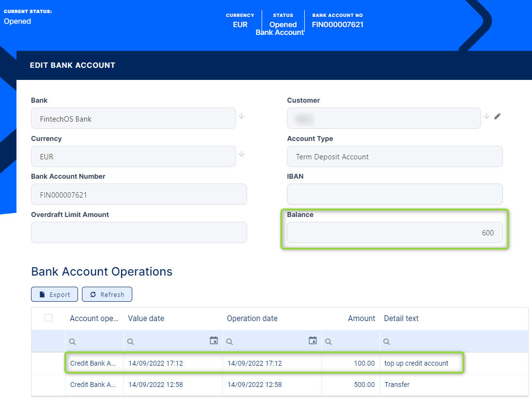This screenshot has width=532, height=401.
Task: Sort by Amount column header
Action: 361,318
